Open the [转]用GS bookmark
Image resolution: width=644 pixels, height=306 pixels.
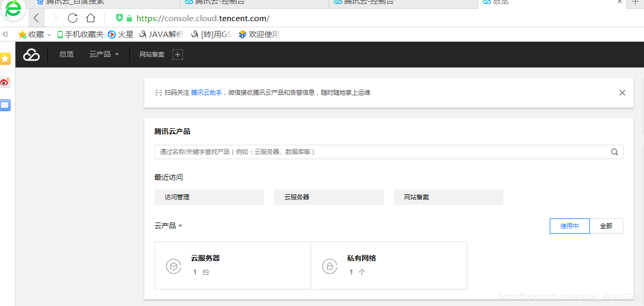click(211, 35)
